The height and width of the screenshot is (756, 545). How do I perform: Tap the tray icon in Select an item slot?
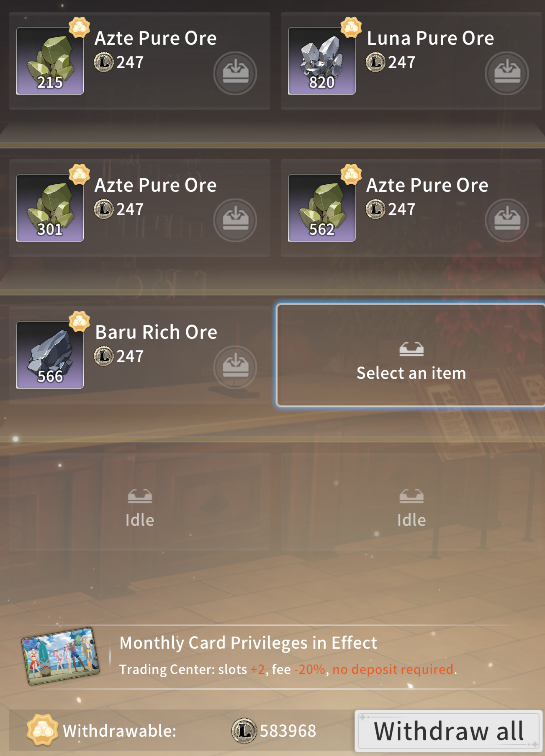(x=411, y=349)
